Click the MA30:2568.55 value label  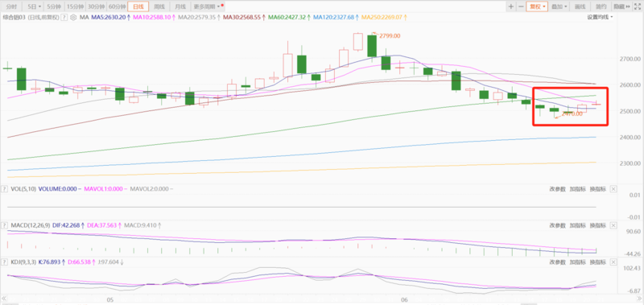point(243,17)
